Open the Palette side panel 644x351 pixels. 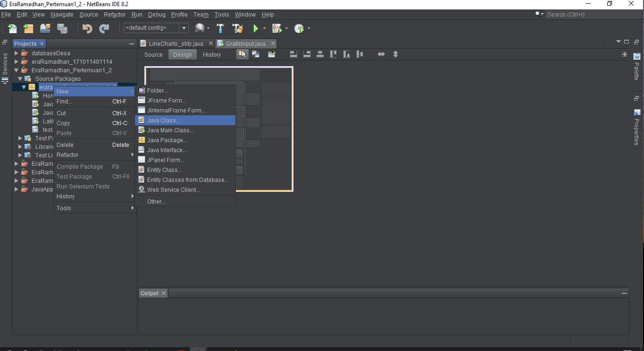pos(636,67)
